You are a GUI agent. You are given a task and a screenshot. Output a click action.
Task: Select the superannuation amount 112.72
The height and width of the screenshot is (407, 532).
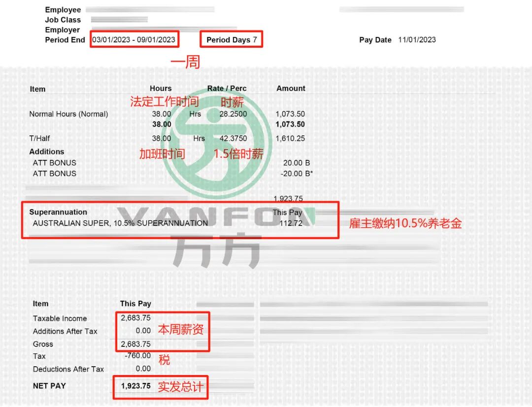291,223
